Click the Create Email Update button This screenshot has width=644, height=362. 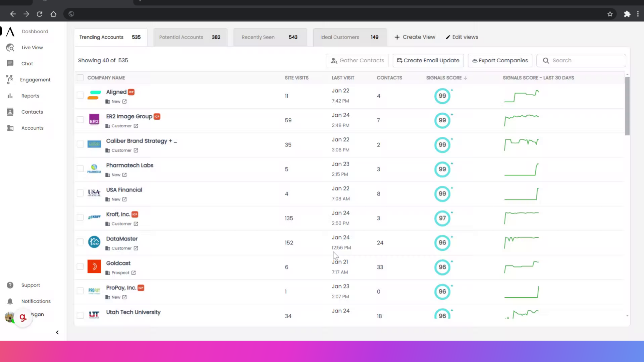(428, 61)
